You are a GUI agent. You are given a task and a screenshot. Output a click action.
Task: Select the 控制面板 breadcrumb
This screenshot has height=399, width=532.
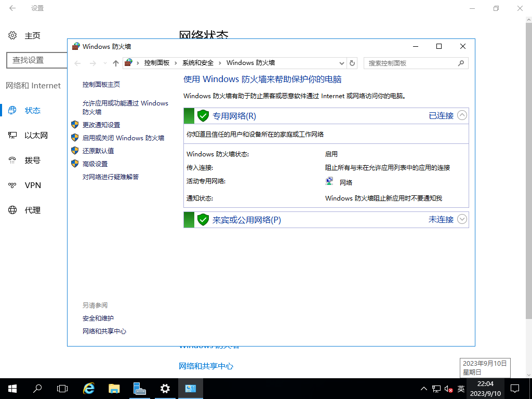coord(157,63)
